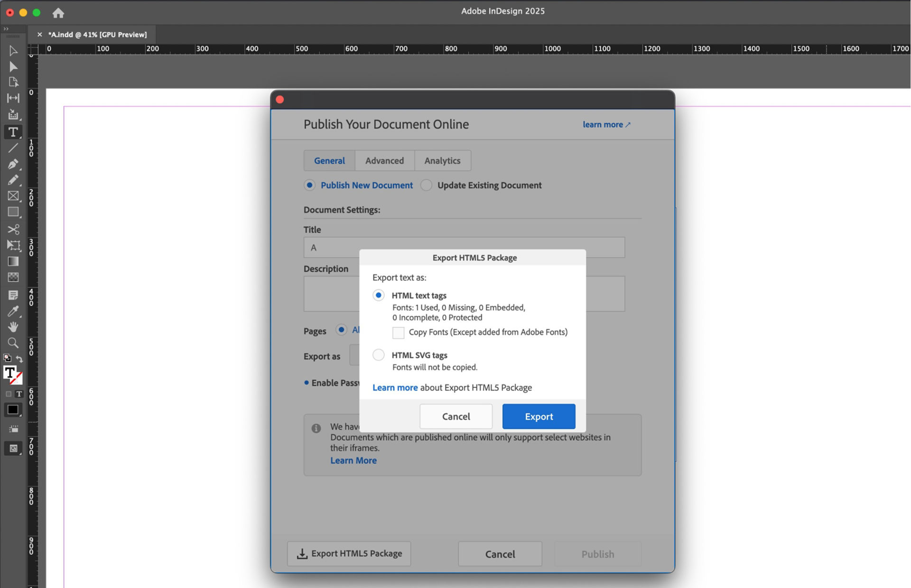Click the Export button
The image size is (911, 588).
click(538, 416)
